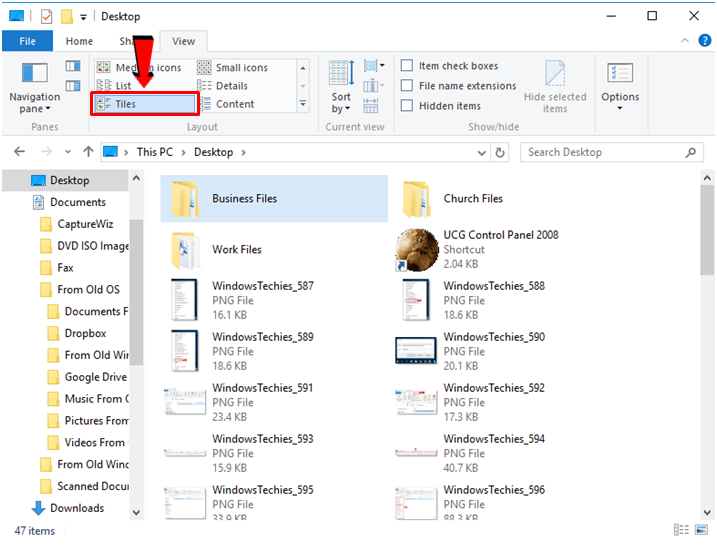This screenshot has width=717, height=548.
Task: Select the Small icons layout
Action: pos(232,67)
